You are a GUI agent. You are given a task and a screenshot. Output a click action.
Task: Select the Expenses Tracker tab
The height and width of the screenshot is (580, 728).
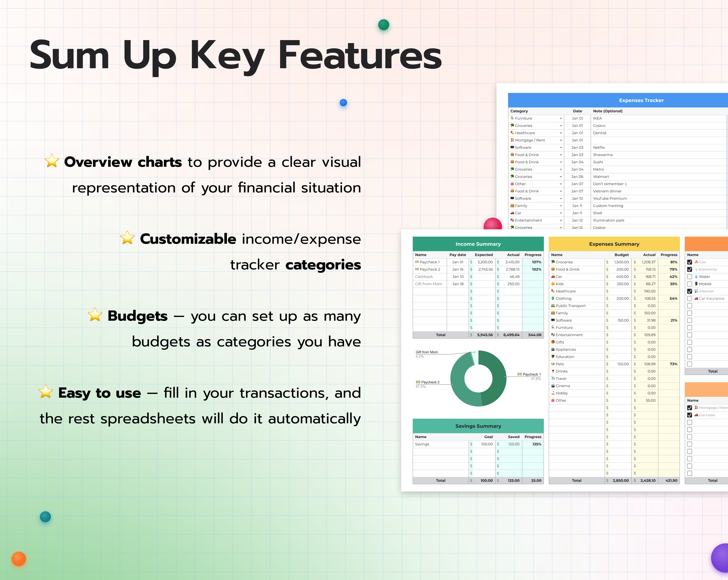[x=642, y=100]
